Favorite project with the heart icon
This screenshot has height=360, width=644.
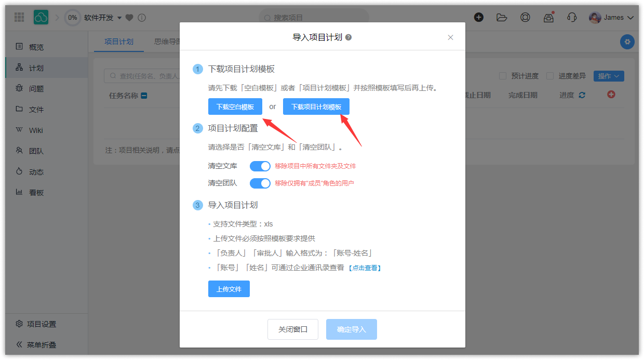[x=129, y=18]
